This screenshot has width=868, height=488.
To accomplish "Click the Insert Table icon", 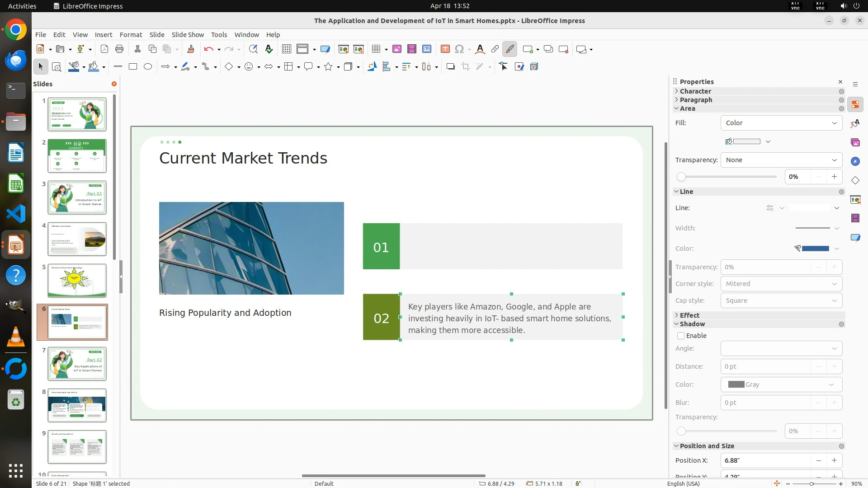I will [x=376, y=49].
